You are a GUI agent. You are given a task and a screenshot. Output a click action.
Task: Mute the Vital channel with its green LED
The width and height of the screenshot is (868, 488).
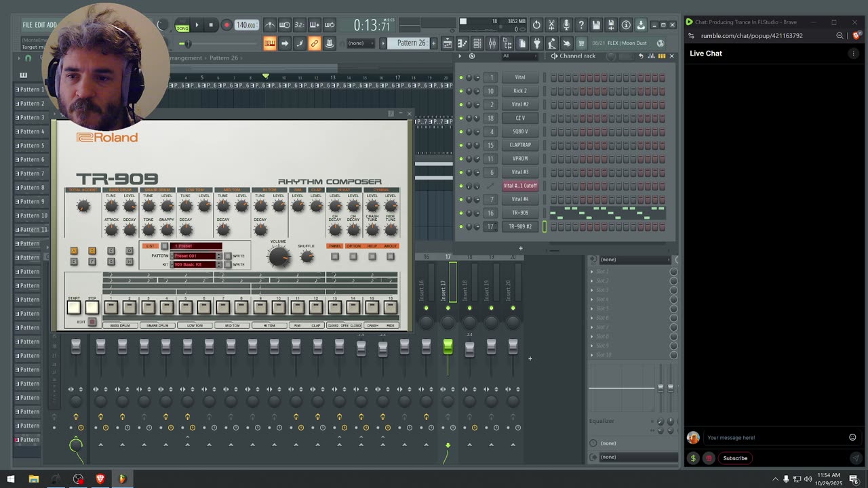click(x=461, y=77)
